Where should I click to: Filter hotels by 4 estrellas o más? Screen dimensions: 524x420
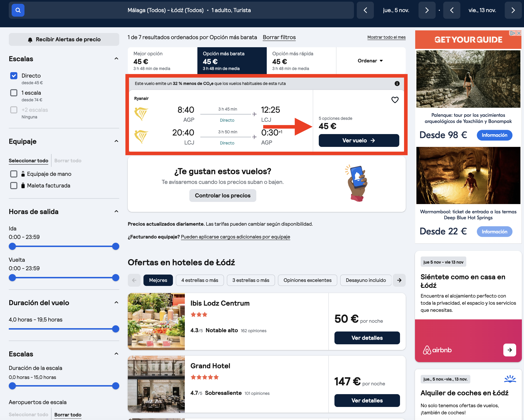[200, 280]
